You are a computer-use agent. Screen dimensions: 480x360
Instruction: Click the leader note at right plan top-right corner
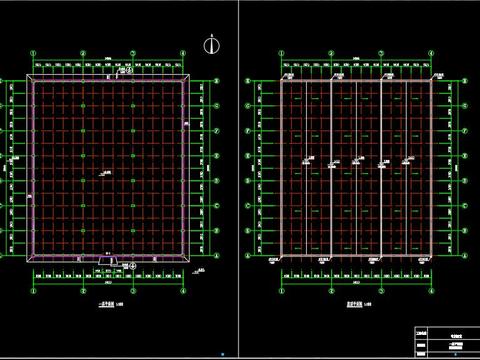pos(439,76)
